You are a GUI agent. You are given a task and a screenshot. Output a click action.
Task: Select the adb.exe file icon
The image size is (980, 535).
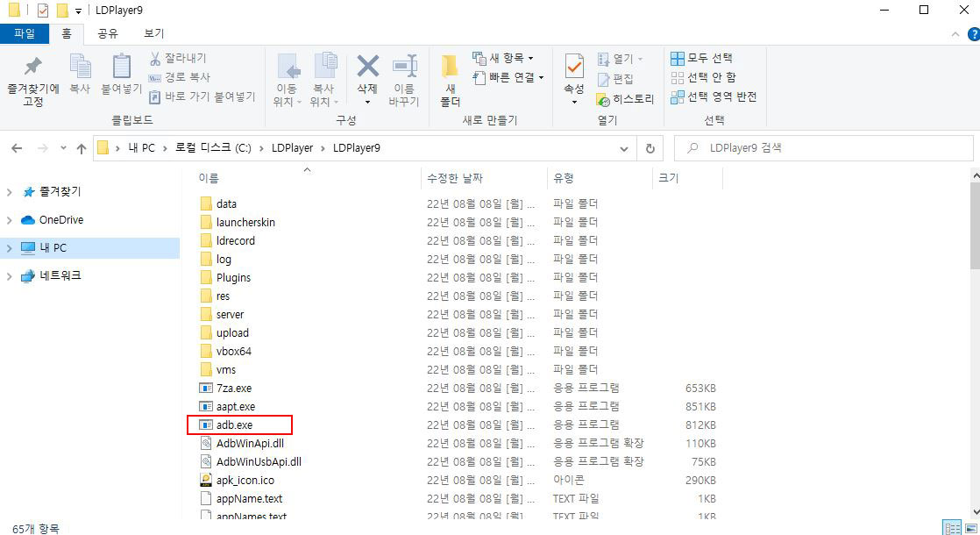point(206,425)
